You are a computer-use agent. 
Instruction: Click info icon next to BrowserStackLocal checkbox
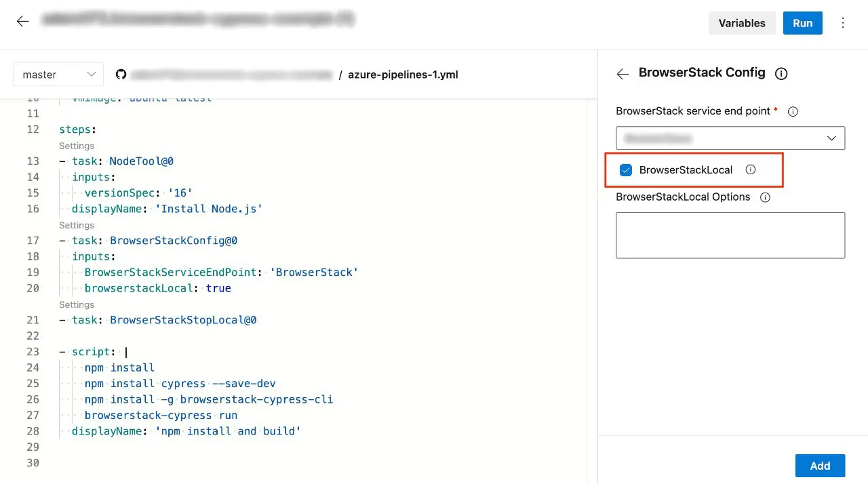(750, 170)
